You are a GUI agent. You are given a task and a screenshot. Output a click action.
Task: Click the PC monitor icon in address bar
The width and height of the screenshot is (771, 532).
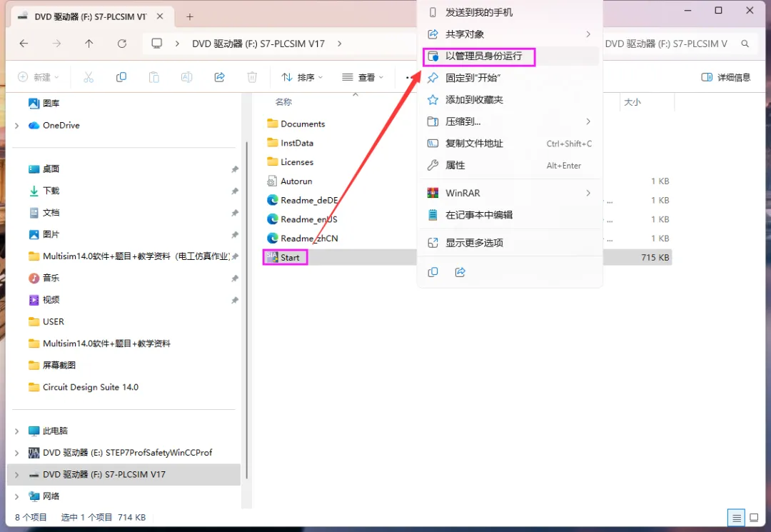pos(157,44)
